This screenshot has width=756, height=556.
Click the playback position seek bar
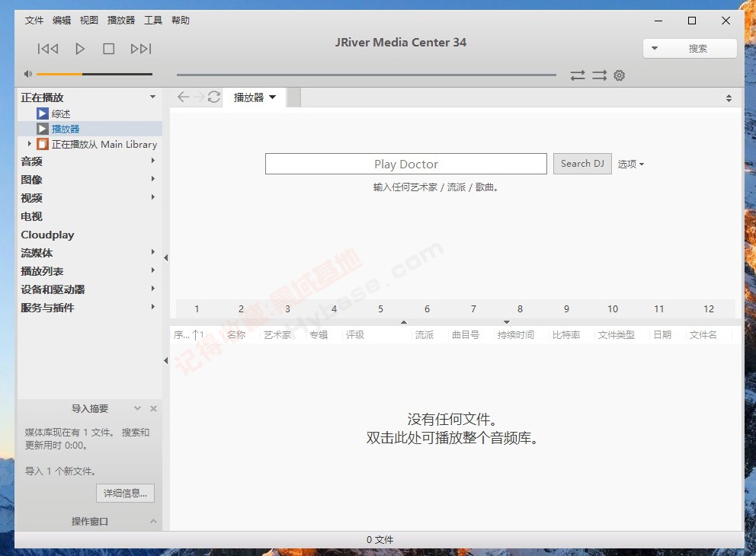367,75
